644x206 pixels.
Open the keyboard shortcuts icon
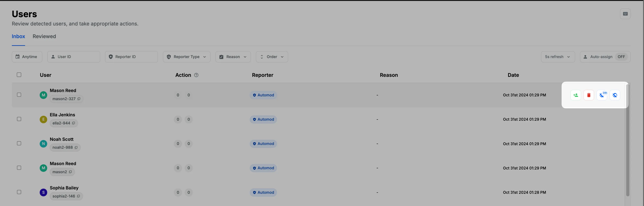625,14
